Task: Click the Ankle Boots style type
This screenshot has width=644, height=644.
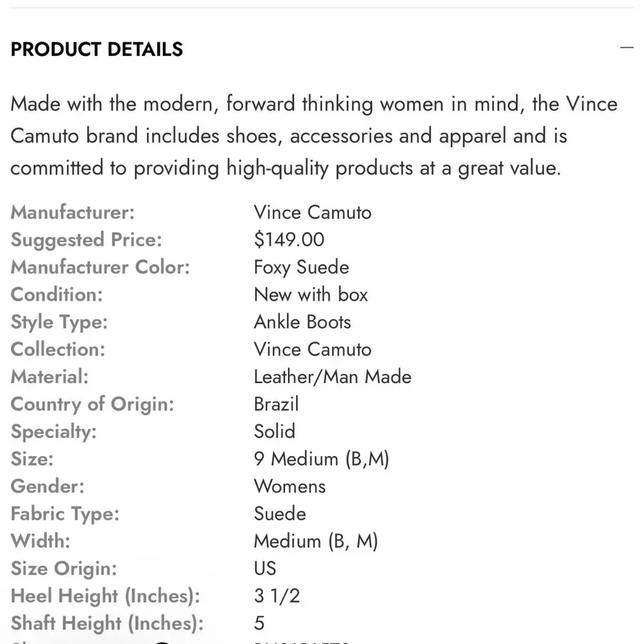Action: tap(302, 322)
